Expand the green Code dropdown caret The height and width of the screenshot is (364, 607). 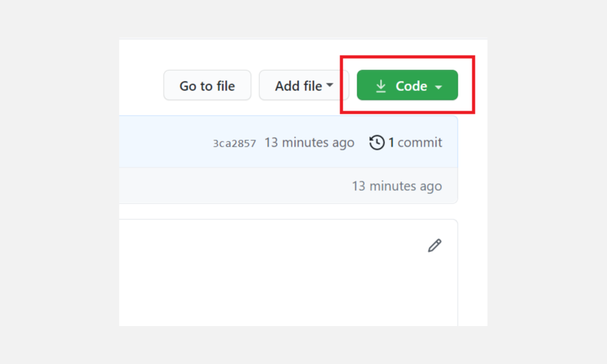pos(439,87)
